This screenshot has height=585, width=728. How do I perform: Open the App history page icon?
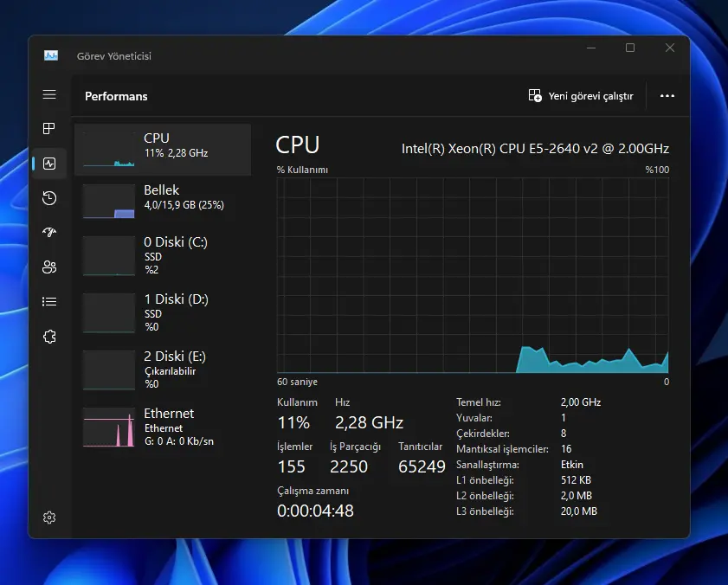pos(49,198)
